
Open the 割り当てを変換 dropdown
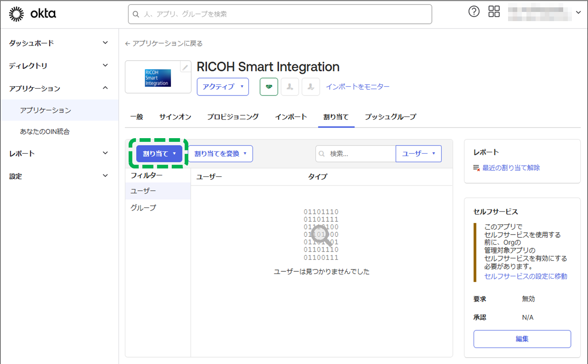[x=221, y=154]
